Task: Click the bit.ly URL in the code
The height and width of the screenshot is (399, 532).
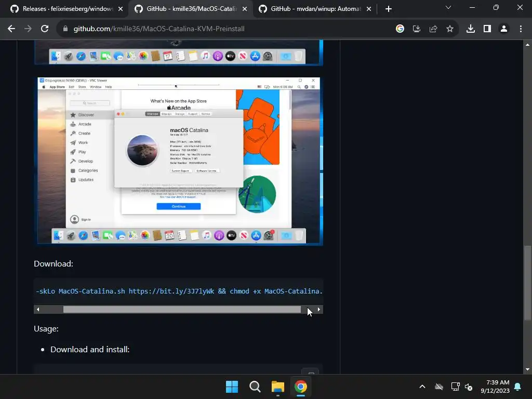Action: [x=171, y=291]
